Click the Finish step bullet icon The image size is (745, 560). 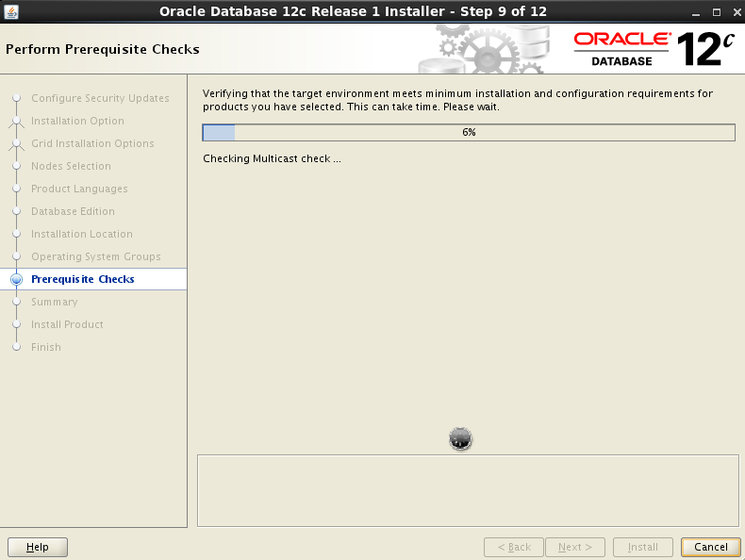pyautogui.click(x=17, y=347)
